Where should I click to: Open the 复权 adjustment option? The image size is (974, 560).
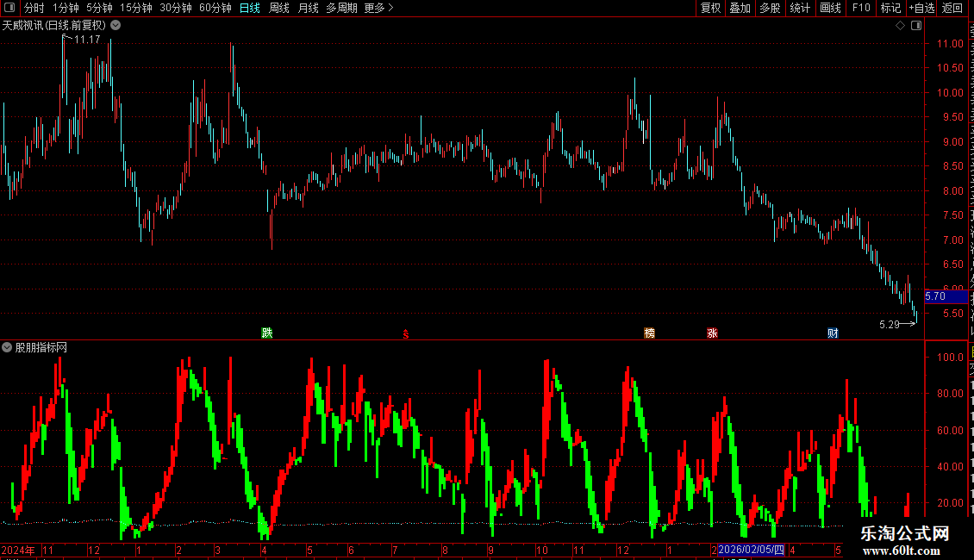(710, 8)
